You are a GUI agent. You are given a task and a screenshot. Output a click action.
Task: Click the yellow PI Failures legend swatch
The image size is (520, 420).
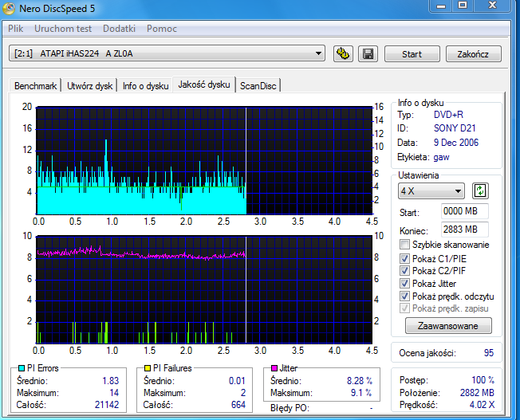[148, 368]
